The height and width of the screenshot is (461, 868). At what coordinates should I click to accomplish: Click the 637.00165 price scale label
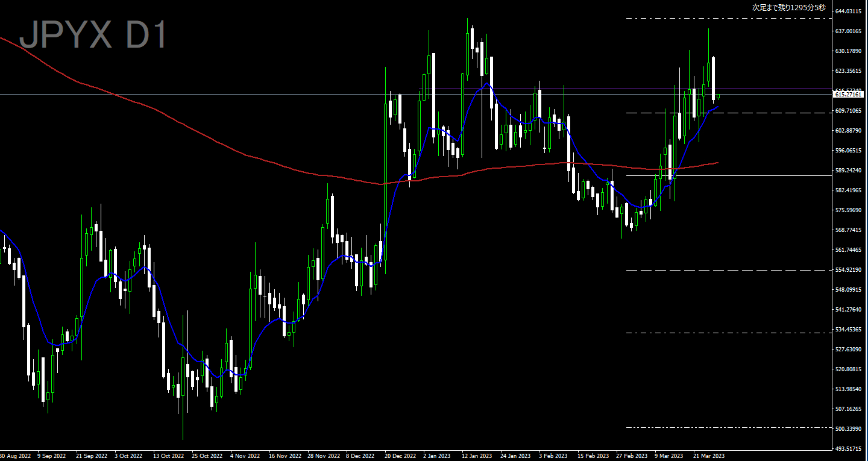point(848,31)
